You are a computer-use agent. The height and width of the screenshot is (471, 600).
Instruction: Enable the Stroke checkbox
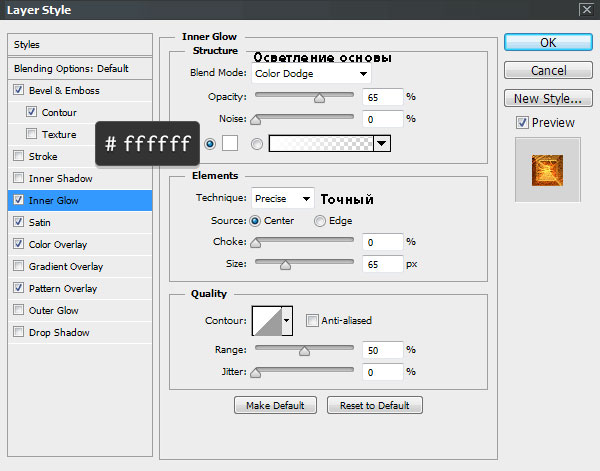[18, 156]
